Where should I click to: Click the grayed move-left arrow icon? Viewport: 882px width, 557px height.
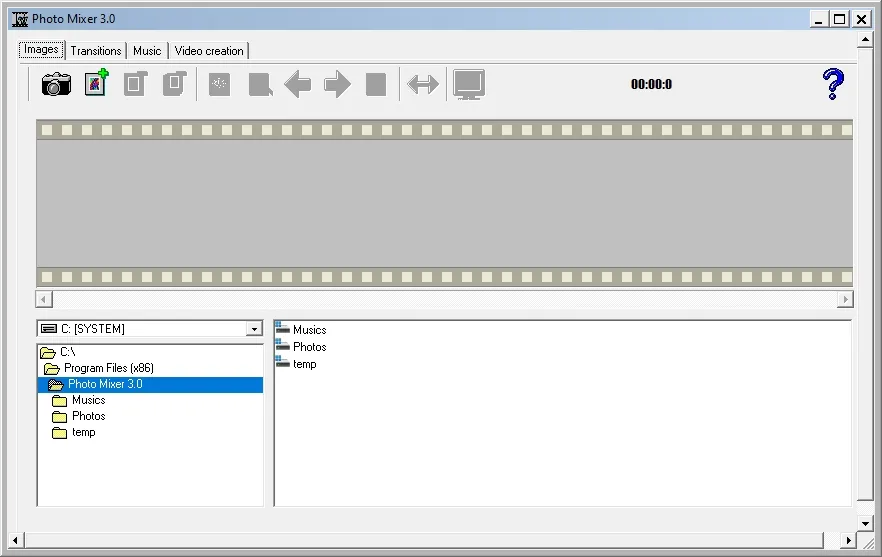pos(298,84)
